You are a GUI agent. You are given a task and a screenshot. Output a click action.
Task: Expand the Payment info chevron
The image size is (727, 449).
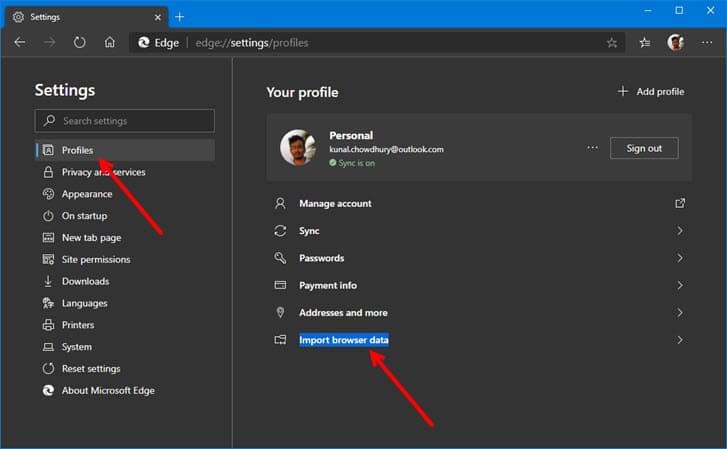(680, 285)
